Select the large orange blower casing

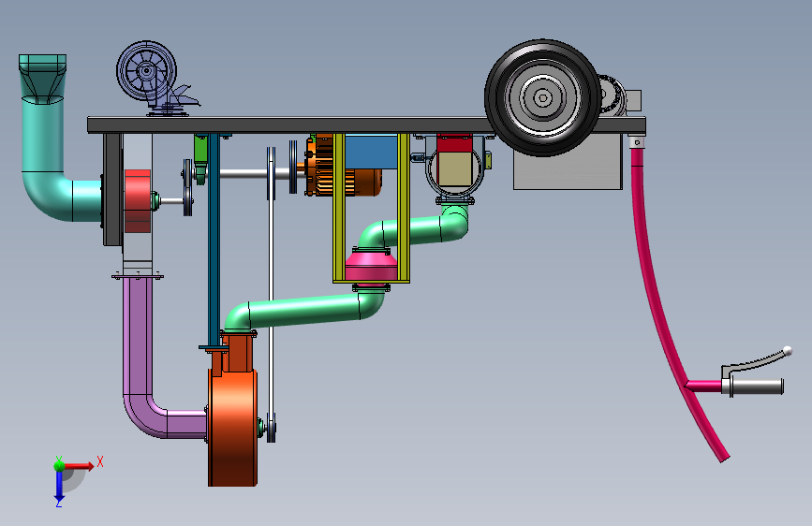(233, 427)
